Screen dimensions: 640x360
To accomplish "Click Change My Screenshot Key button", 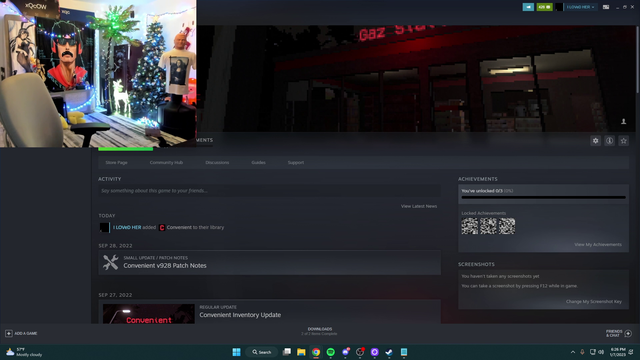I will click(593, 302).
